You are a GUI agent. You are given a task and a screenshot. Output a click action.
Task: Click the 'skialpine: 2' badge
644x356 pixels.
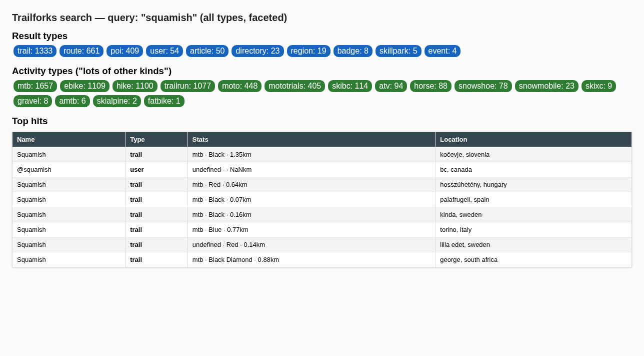click(x=117, y=101)
